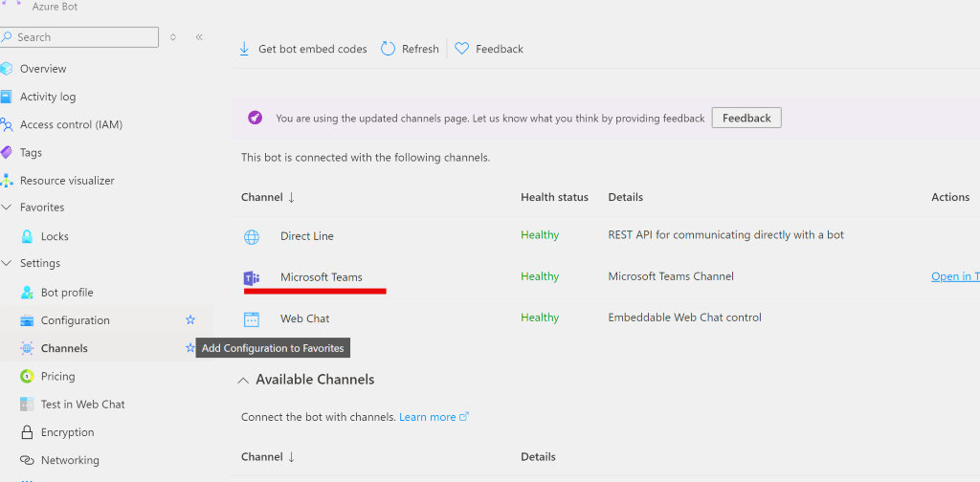Click the Refresh circular arrow icon
This screenshot has width=980, height=482.
(x=389, y=49)
